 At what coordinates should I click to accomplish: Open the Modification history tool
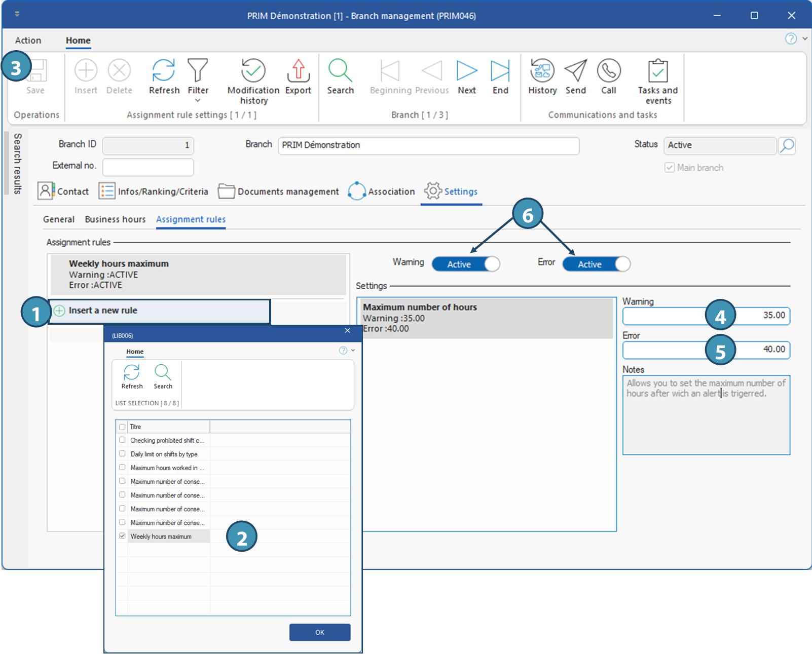coord(253,71)
